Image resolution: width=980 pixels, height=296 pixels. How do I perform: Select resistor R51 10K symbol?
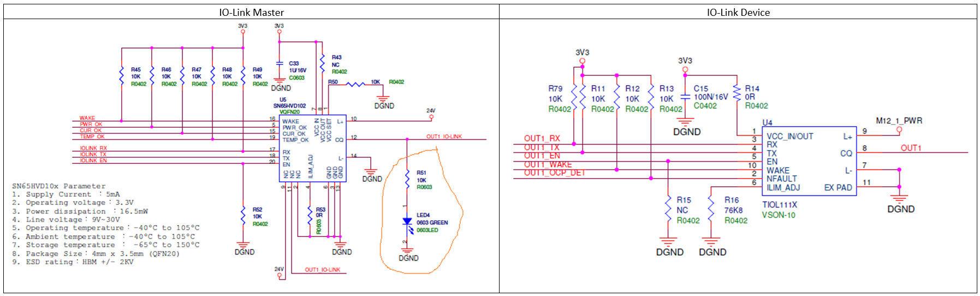(407, 179)
